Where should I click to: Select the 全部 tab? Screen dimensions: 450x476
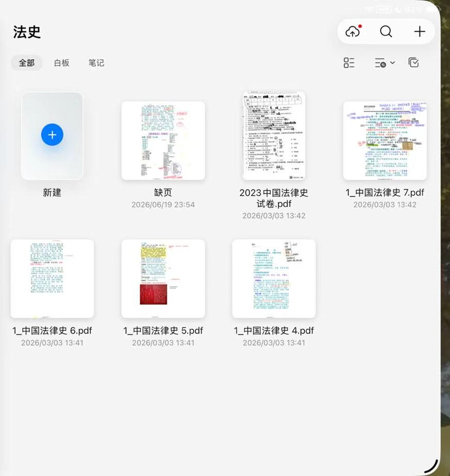coord(27,63)
